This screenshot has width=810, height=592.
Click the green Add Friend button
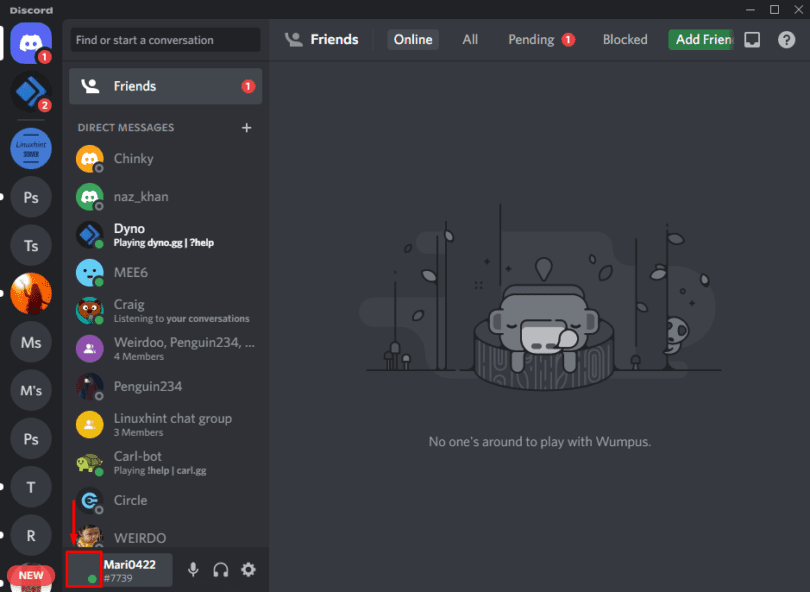click(700, 39)
